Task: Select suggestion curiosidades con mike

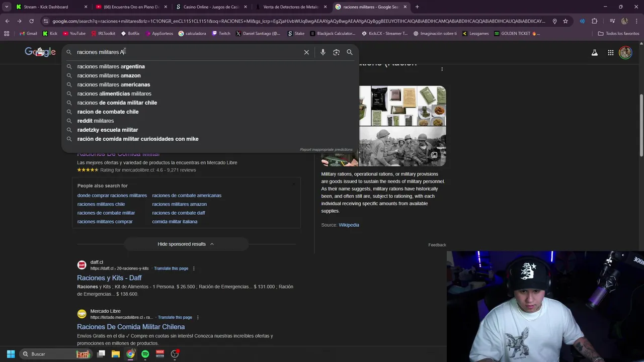Action: click(210, 139)
